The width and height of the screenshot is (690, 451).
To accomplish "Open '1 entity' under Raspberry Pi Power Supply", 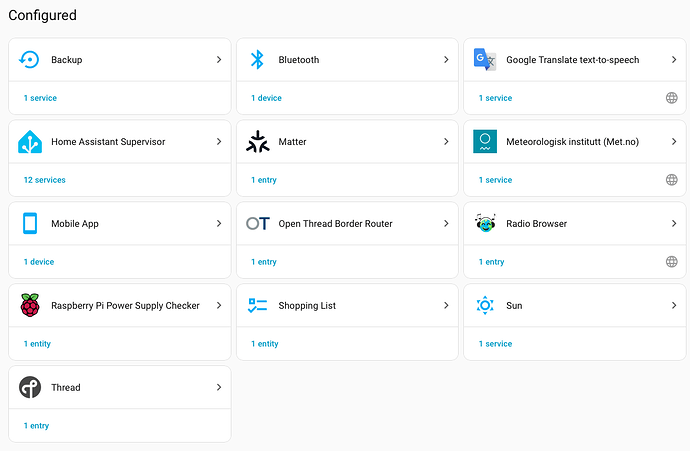I will tap(37, 344).
